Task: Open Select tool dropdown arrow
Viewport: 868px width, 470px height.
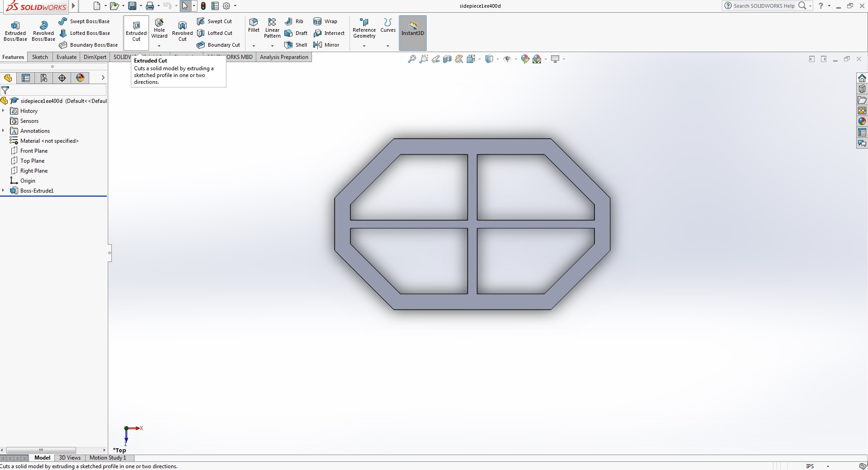Action: tap(194, 6)
